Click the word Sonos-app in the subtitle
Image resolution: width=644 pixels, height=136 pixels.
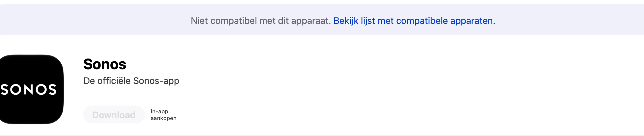(156, 81)
